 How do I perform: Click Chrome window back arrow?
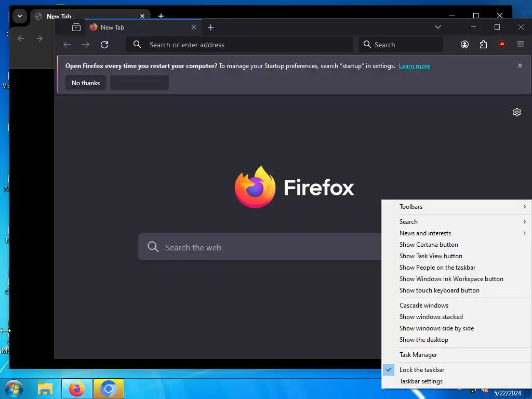point(21,38)
